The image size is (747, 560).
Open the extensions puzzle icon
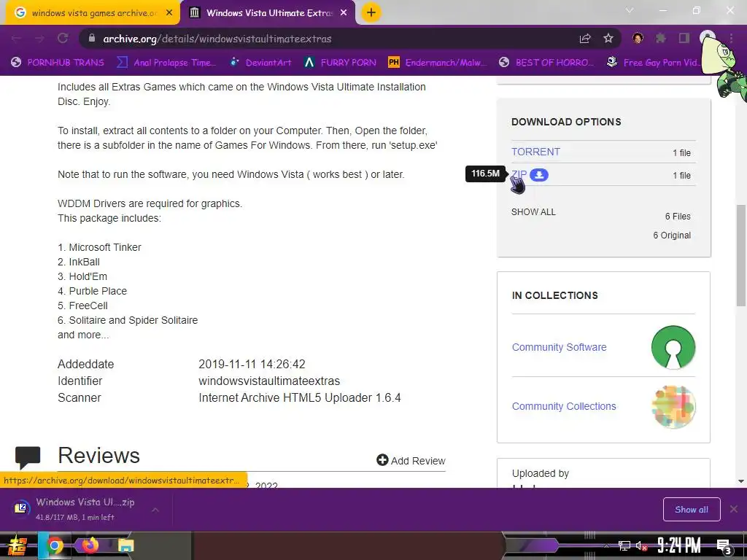pyautogui.click(x=661, y=38)
